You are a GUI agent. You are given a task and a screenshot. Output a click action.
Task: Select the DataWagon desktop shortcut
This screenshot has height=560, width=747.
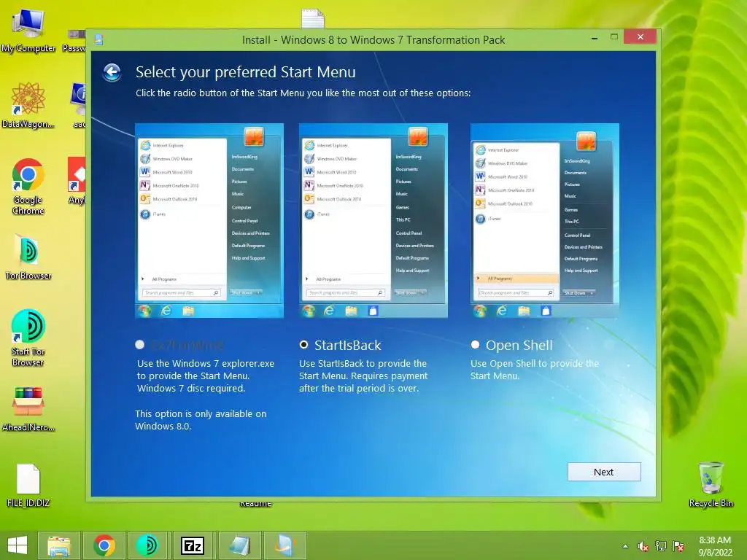[x=28, y=105]
